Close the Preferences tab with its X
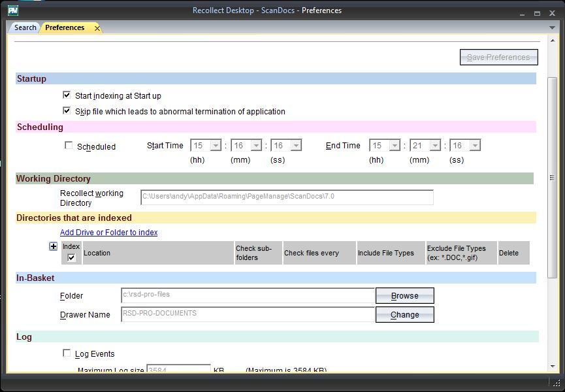This screenshot has height=392, width=565. pos(97,28)
